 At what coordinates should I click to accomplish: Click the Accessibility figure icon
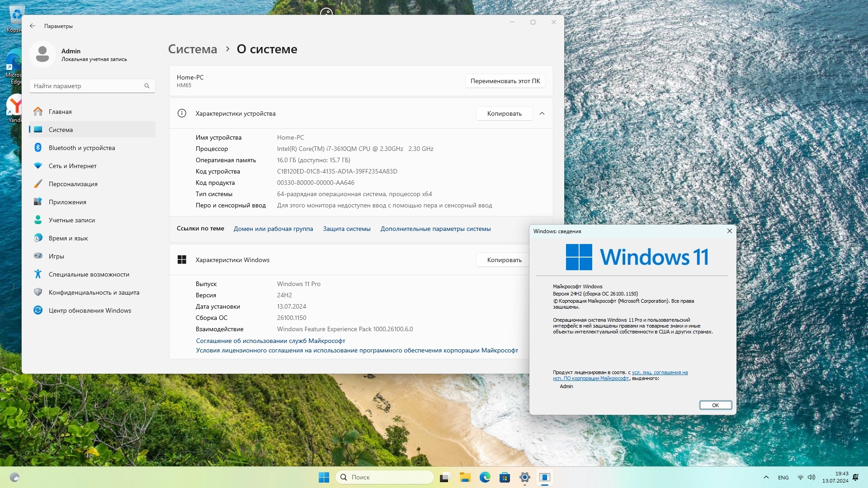(38, 274)
